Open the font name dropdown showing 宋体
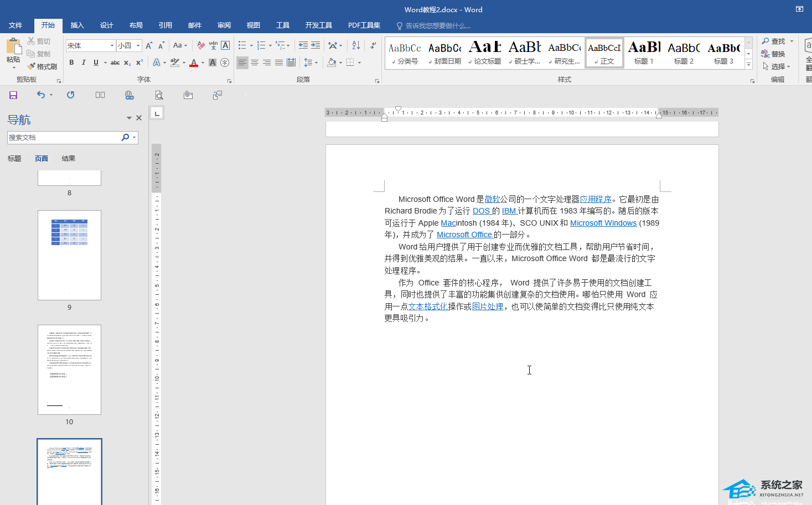812x505 pixels. pyautogui.click(x=112, y=46)
